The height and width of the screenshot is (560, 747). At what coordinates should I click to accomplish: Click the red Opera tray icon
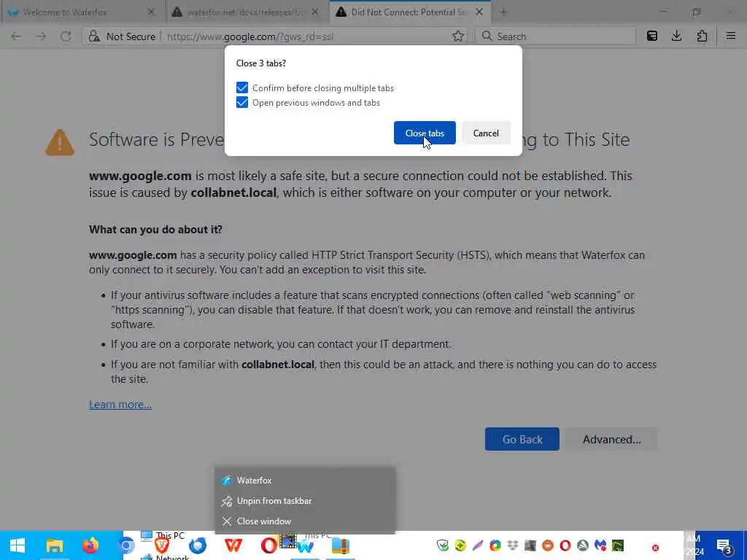coord(565,545)
